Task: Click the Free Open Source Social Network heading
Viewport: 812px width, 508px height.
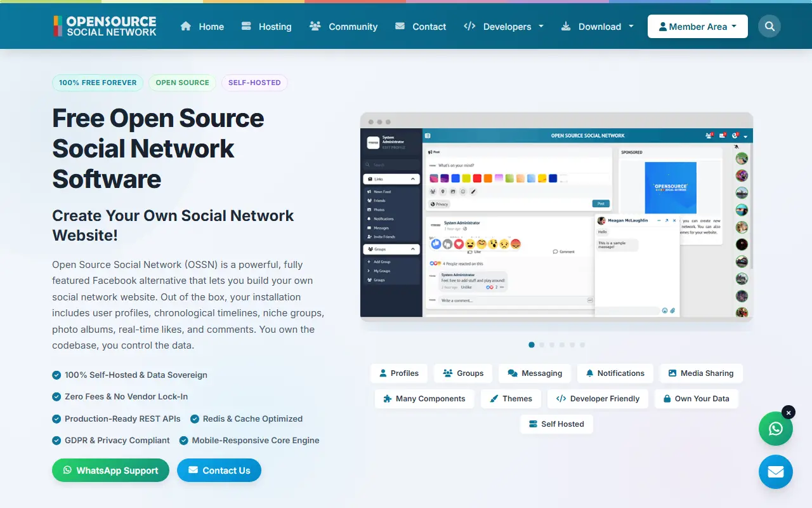Action: tap(158, 149)
